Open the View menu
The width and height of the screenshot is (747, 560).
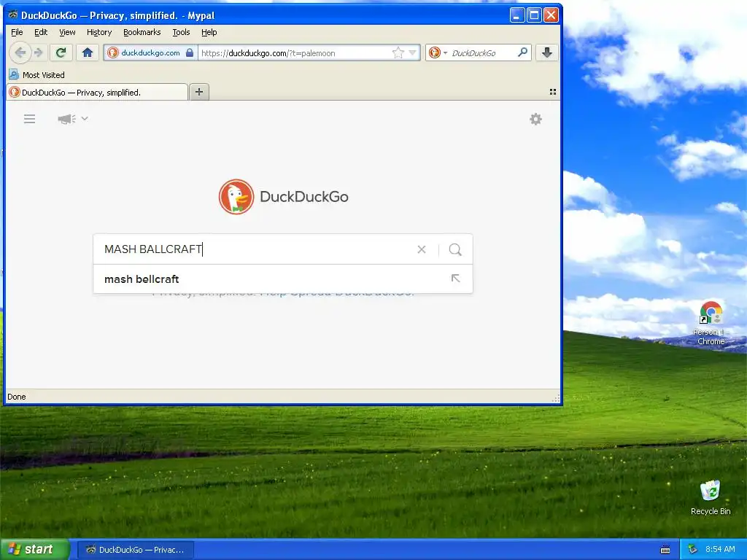[x=67, y=32]
